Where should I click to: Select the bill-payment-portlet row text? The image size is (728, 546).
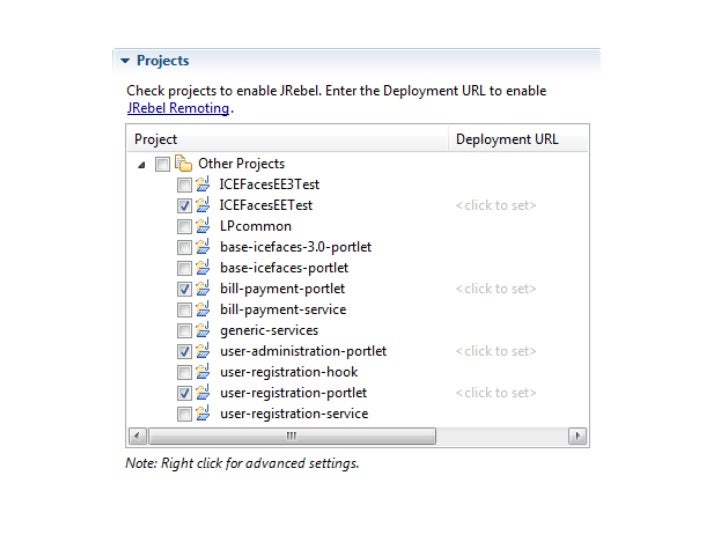pyautogui.click(x=282, y=289)
